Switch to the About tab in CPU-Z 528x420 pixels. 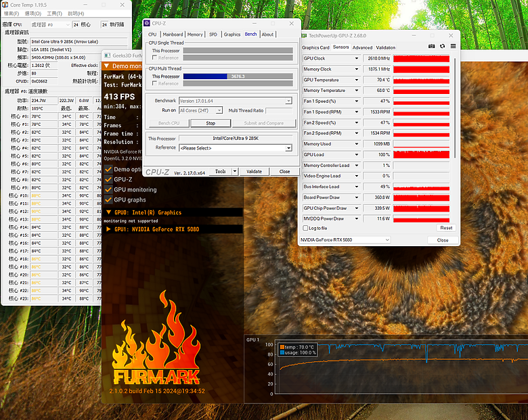point(267,34)
